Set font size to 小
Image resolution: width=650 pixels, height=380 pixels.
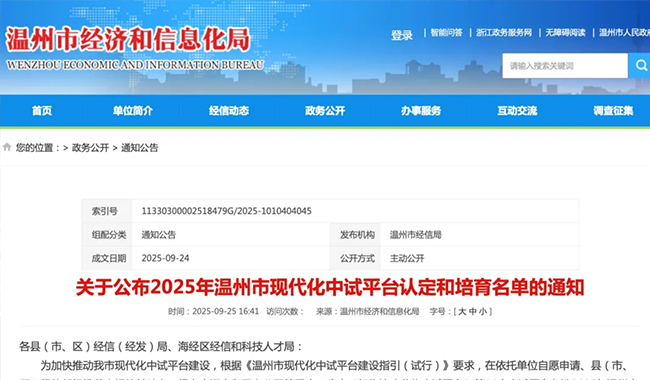coord(483,311)
